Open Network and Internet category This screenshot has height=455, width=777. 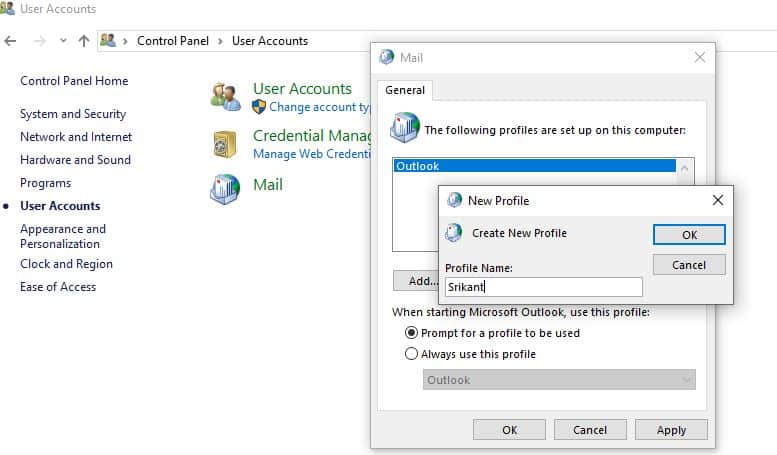[x=76, y=137]
